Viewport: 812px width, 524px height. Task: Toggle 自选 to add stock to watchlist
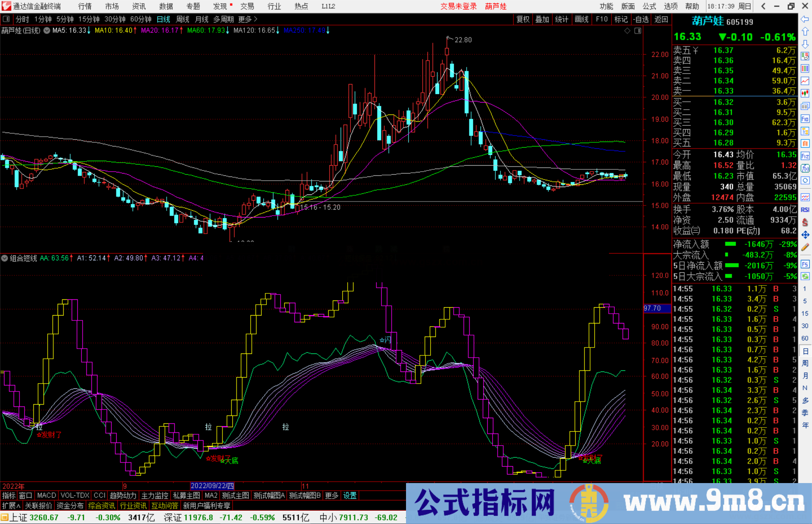pyautogui.click(x=642, y=19)
